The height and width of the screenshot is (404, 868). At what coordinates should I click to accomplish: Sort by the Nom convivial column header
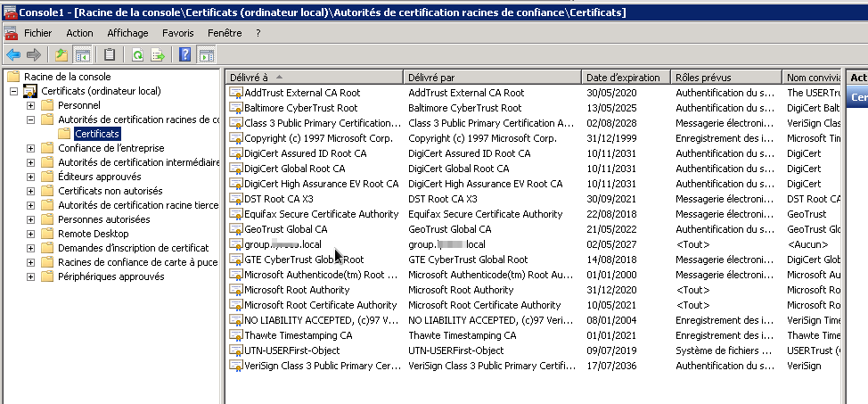point(812,78)
